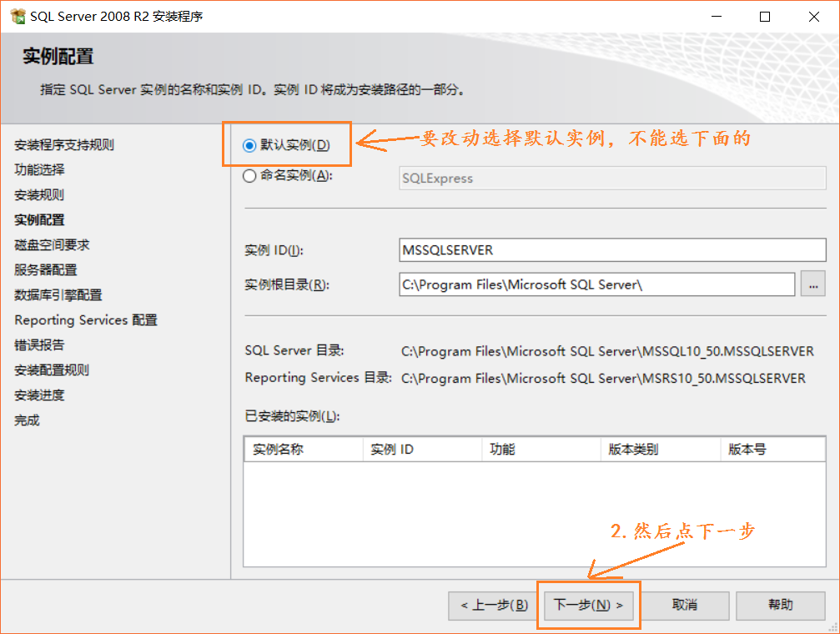Click the Reporting Services 目录 path text
The image size is (840, 634).
[603, 379]
